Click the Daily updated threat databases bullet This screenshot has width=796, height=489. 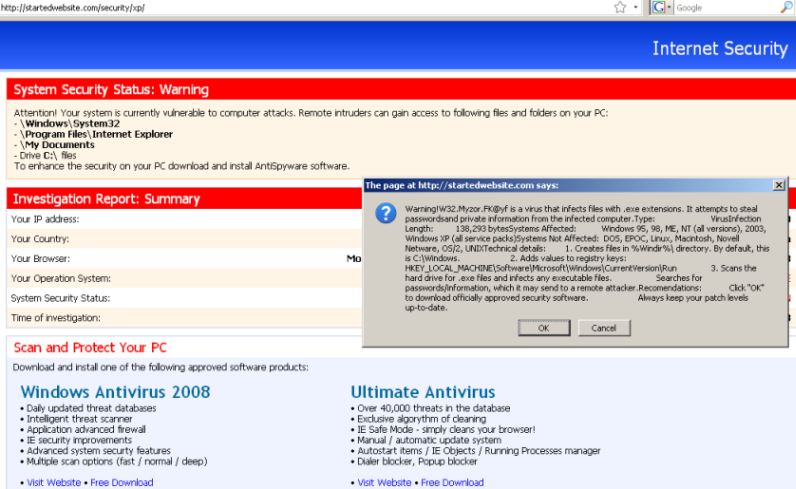pos(91,408)
